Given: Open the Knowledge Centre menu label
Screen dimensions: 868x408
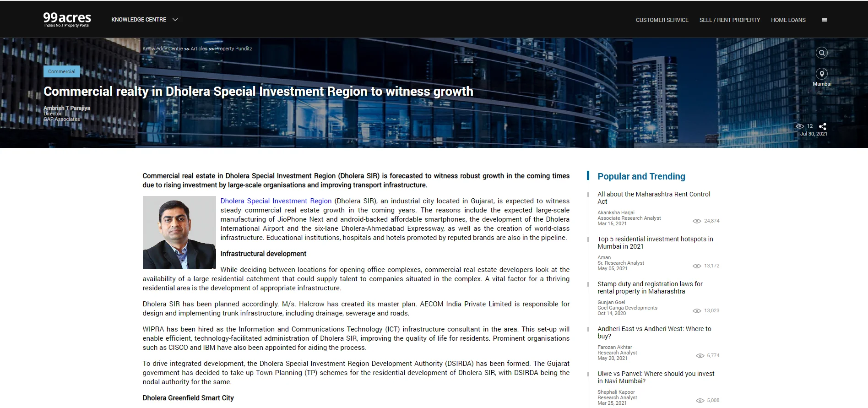Looking at the screenshot, I should (139, 20).
